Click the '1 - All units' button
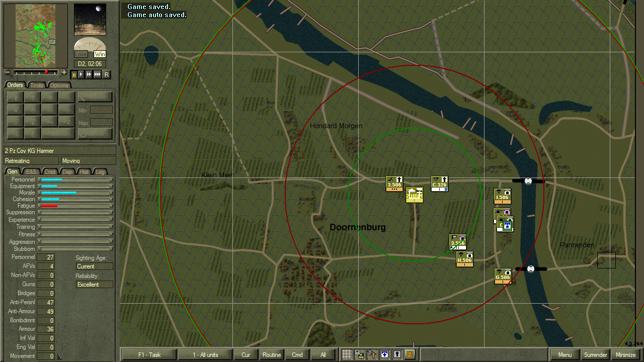Viewport: 644px width, 362px height. coord(205,354)
